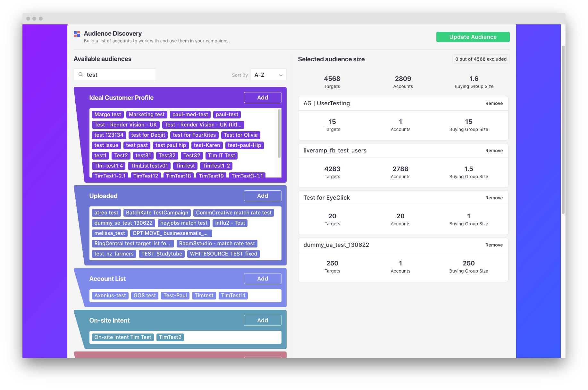The image size is (588, 390).
Task: Pick the Axonius-test account list tag
Action: (110, 296)
